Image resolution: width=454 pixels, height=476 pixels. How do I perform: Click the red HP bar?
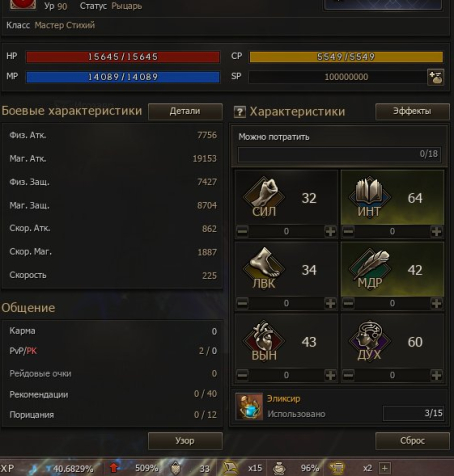123,57
